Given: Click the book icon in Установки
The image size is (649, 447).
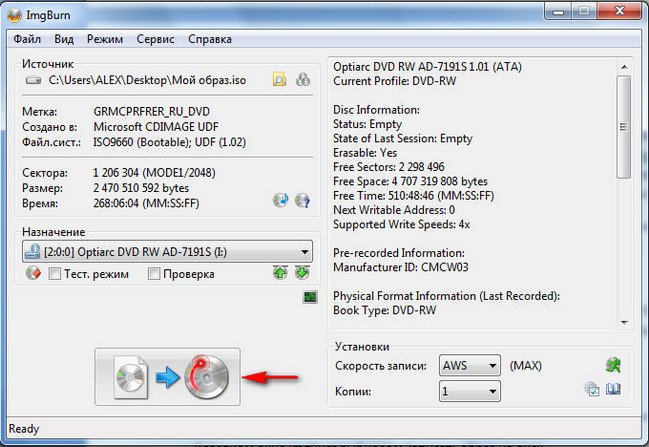Looking at the screenshot, I should tap(613, 389).
